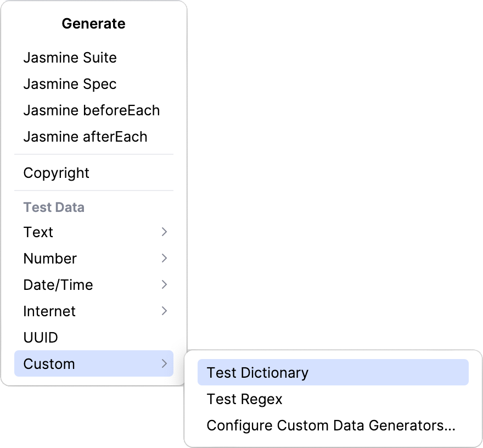483x448 pixels.
Task: Select Jasmine Suite from Generate menu
Action: pos(70,58)
